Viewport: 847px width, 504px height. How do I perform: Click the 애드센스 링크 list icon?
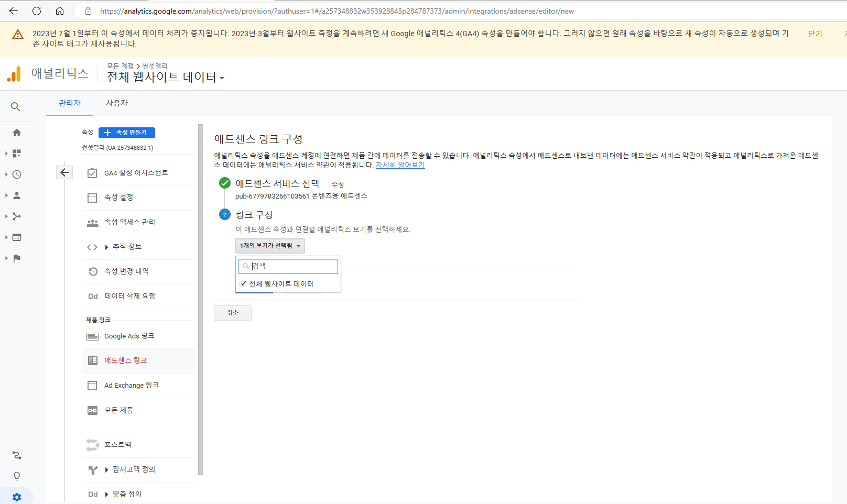coord(93,360)
